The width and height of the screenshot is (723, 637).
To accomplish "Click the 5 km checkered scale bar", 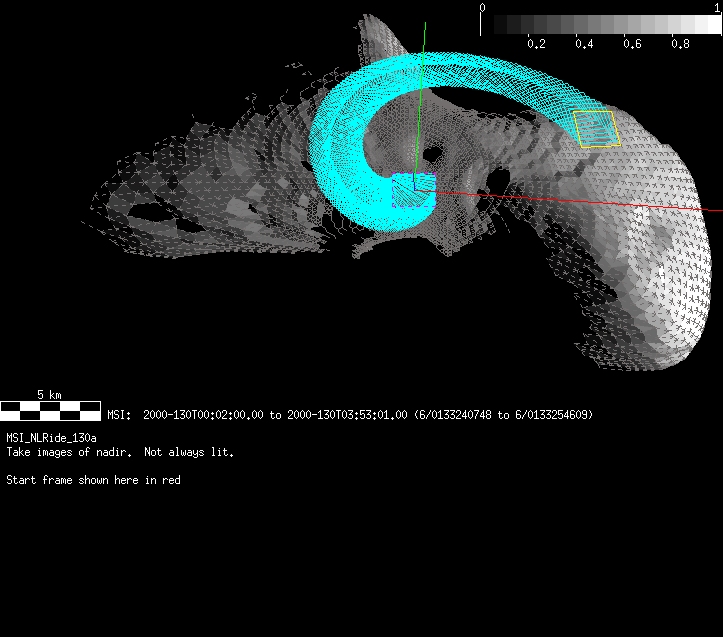I will (x=50, y=411).
